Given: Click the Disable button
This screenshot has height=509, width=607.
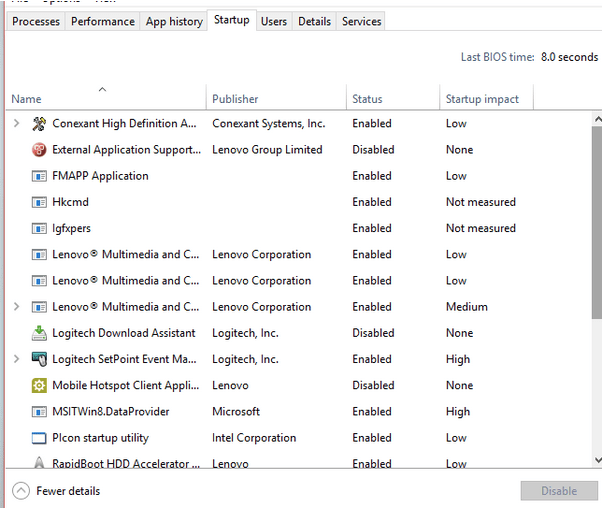Looking at the screenshot, I should [559, 491].
